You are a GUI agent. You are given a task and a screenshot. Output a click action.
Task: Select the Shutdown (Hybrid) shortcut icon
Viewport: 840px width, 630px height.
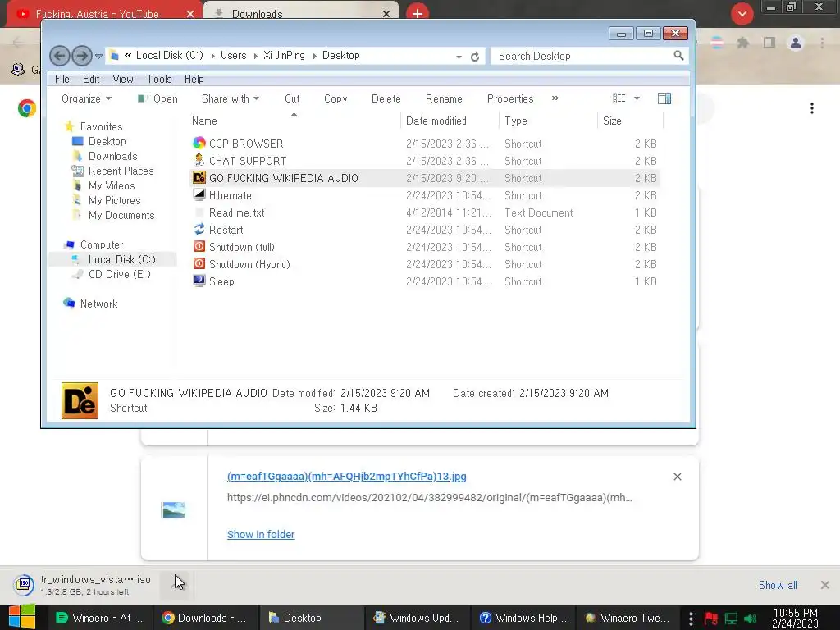pos(199,263)
